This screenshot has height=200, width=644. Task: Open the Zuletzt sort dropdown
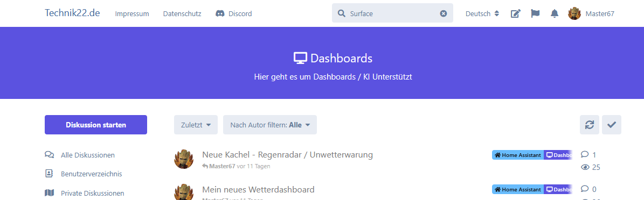tap(196, 125)
